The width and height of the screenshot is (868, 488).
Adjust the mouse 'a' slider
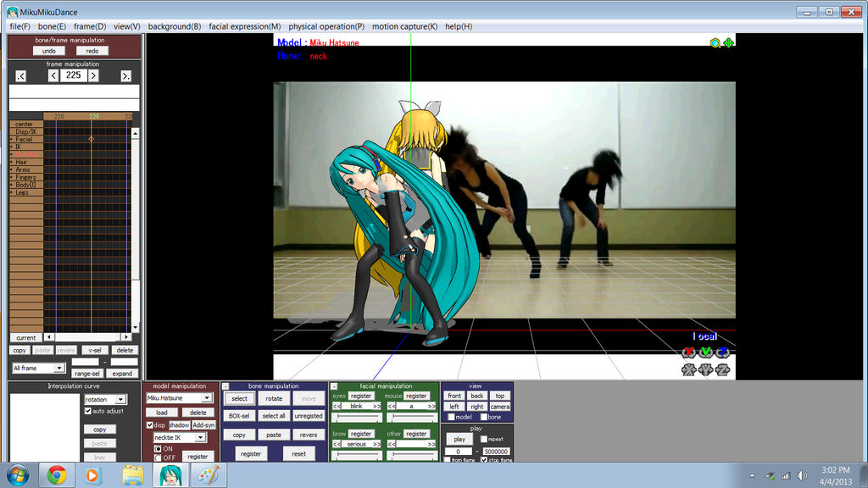412,417
